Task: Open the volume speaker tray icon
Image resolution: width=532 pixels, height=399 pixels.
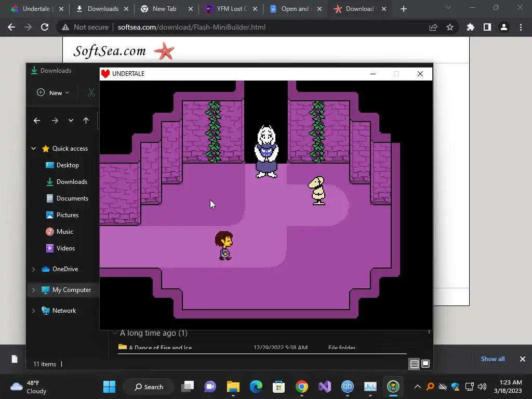Action: tap(482, 387)
